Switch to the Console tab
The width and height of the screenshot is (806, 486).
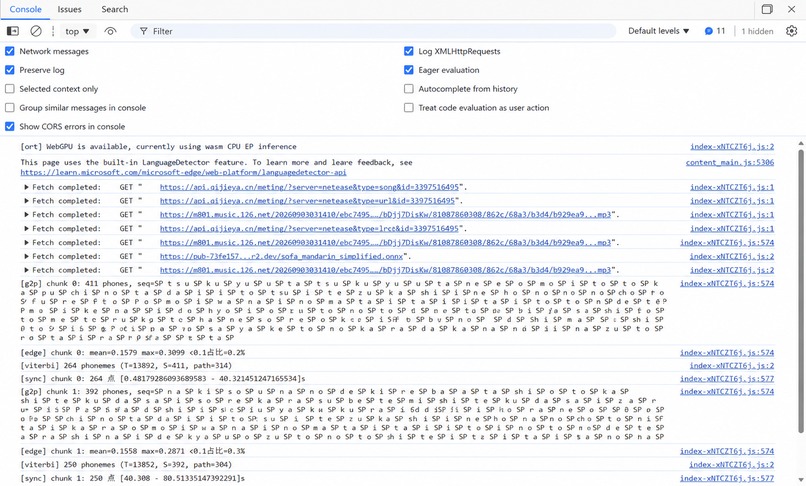click(x=25, y=9)
